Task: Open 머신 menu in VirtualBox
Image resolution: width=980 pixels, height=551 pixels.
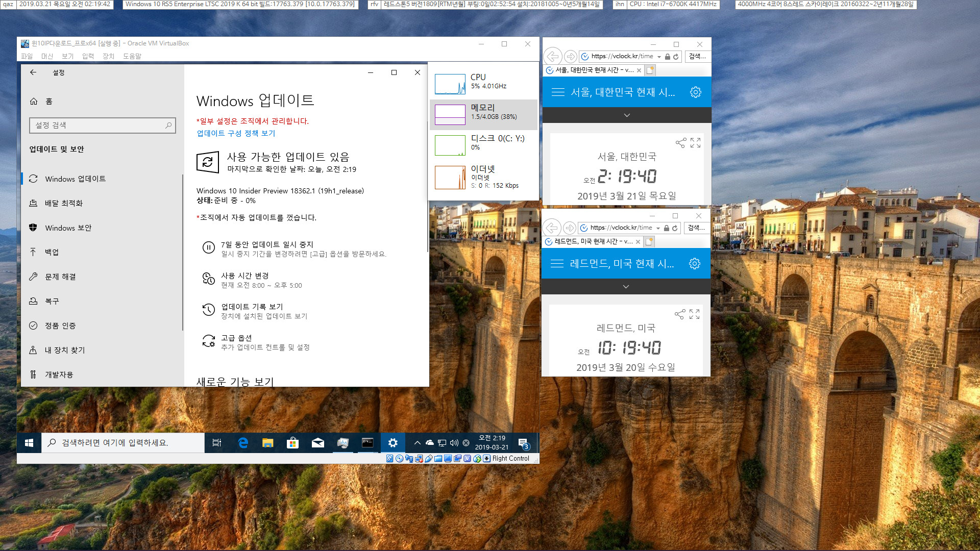Action: click(x=47, y=56)
